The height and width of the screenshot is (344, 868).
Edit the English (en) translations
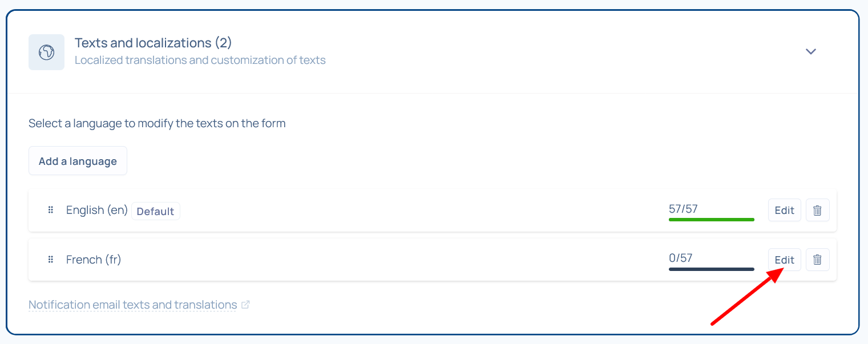click(x=784, y=210)
